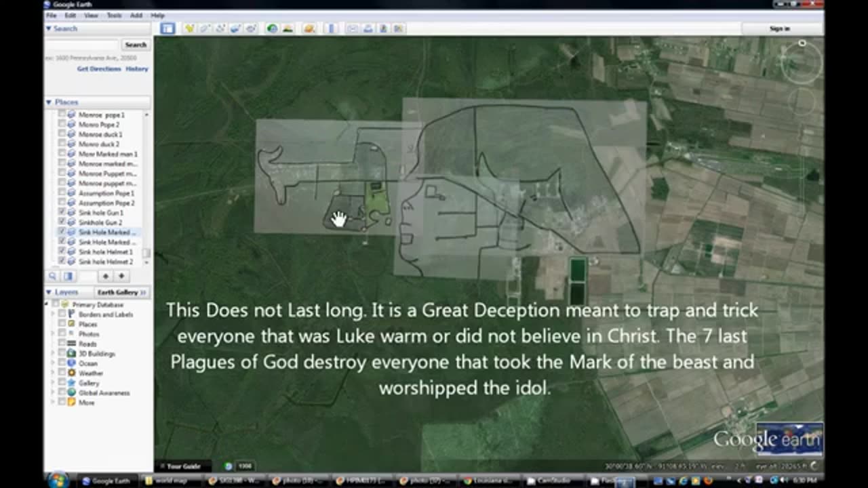Click the 3D Buildings layer icon
868x488 pixels.
(72, 354)
